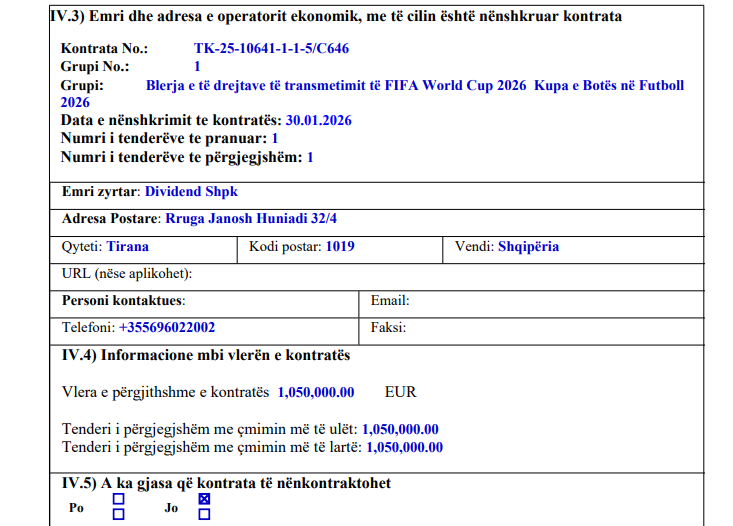Select the postal code 1019
733x526 pixels.
pos(340,246)
